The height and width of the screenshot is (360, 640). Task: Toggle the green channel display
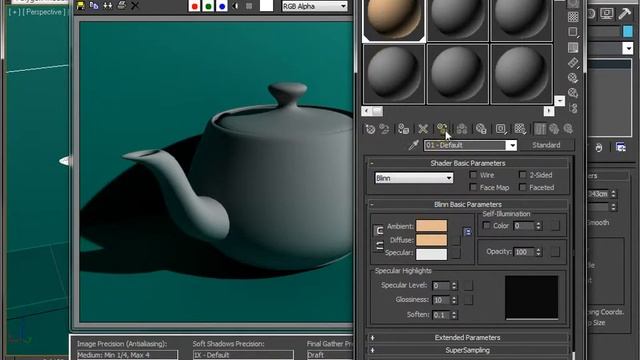click(x=208, y=6)
